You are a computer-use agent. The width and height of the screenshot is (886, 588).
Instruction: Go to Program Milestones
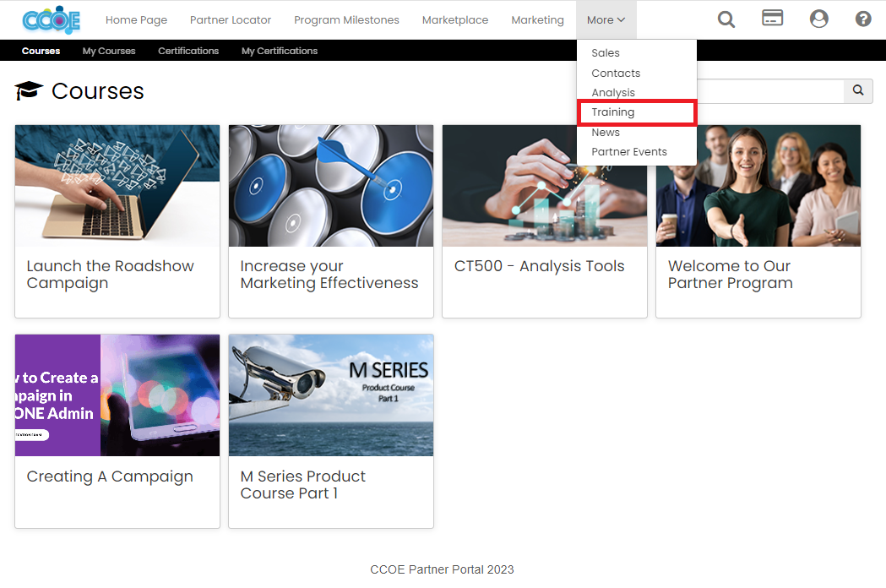click(346, 19)
